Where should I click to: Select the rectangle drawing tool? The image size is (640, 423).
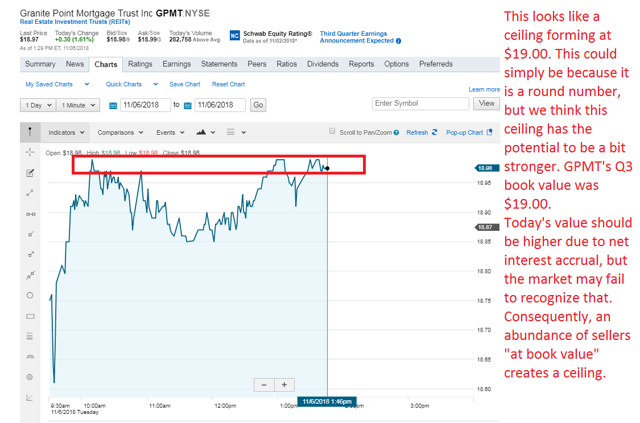tap(30, 316)
